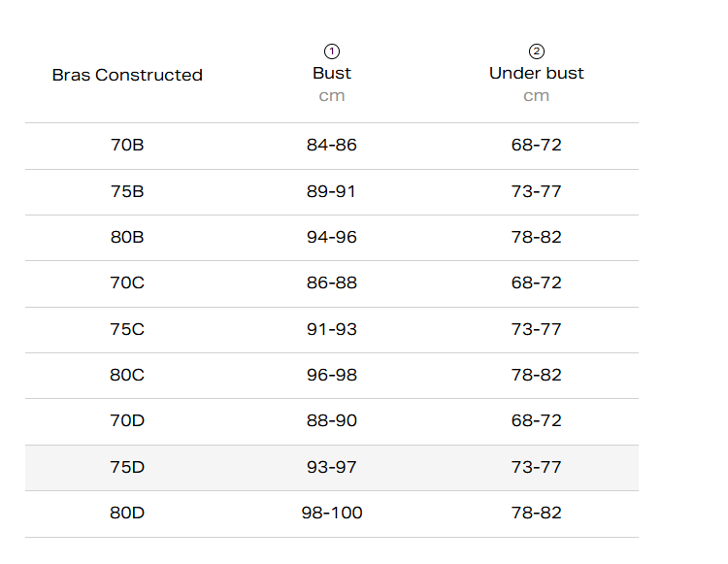The width and height of the screenshot is (728, 564).
Task: Choose the 70C size label
Action: [127, 282]
